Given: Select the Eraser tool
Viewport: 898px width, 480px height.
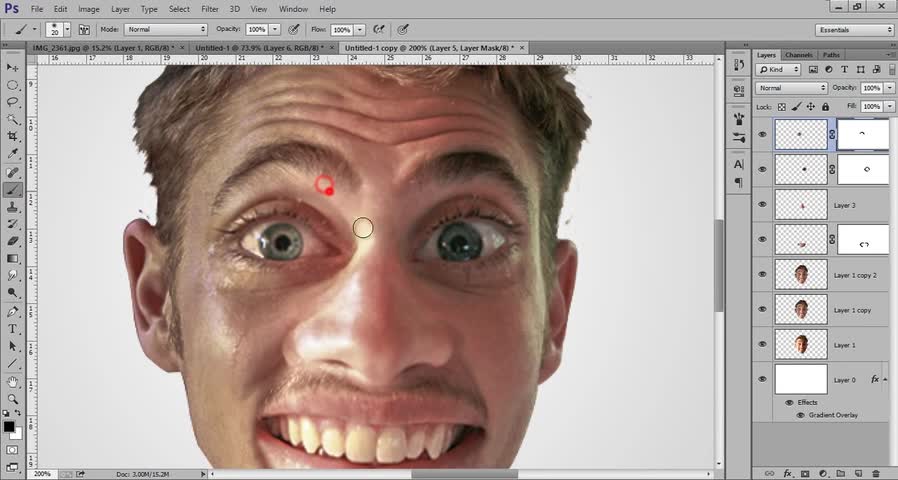Looking at the screenshot, I should (x=12, y=241).
